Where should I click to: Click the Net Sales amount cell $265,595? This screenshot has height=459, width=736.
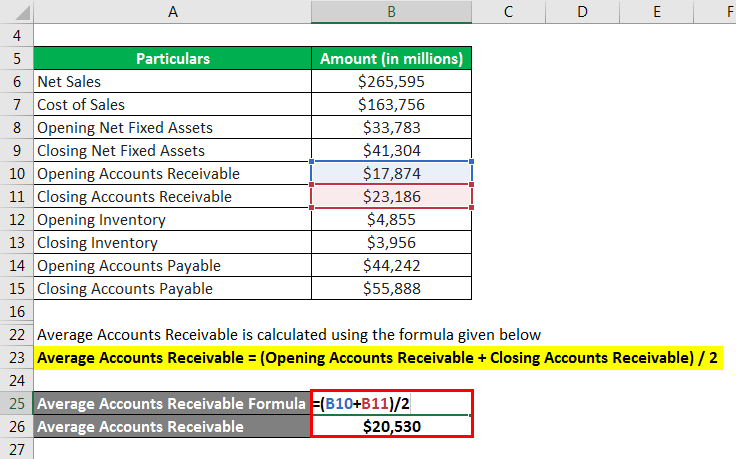(x=391, y=81)
